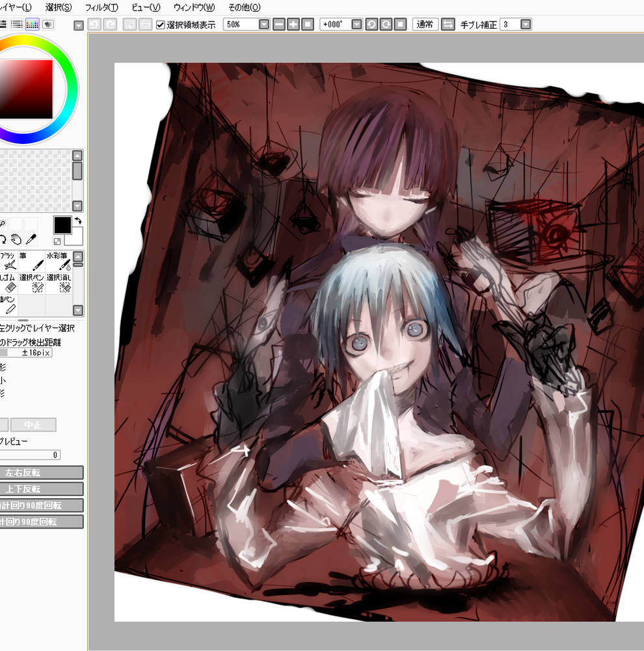The width and height of the screenshot is (644, 651).
Task: Click the grayed redo arrow icon
Action: click(110, 25)
